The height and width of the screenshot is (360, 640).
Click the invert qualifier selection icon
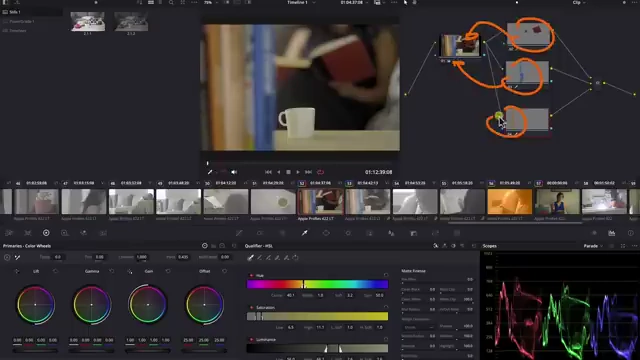pos(295,258)
